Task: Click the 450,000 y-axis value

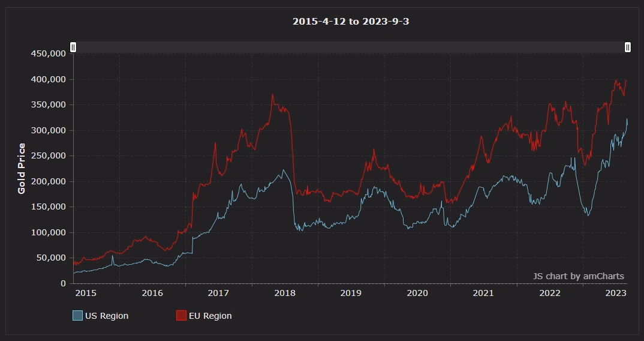Action: [49, 53]
